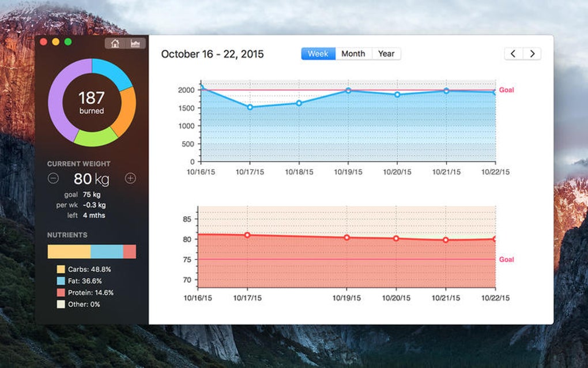Click the NUTRIENTS section header
588x368 pixels.
67,235
